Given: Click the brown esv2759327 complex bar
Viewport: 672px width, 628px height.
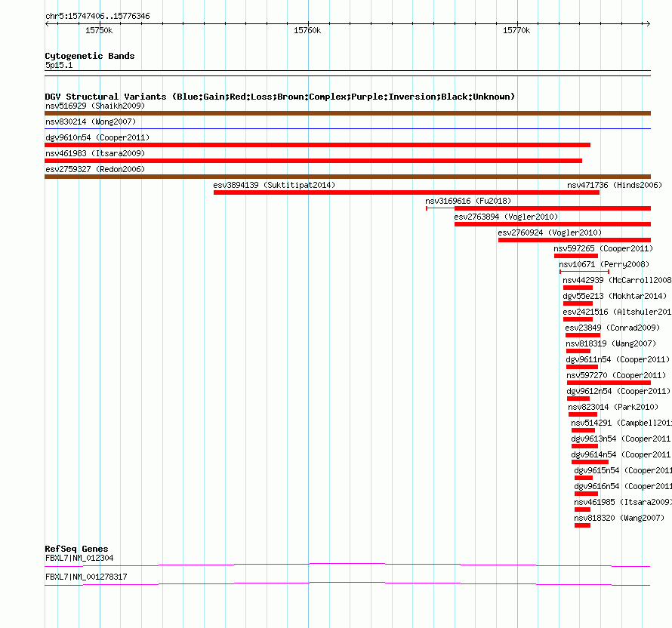Looking at the screenshot, I should click(347, 177).
